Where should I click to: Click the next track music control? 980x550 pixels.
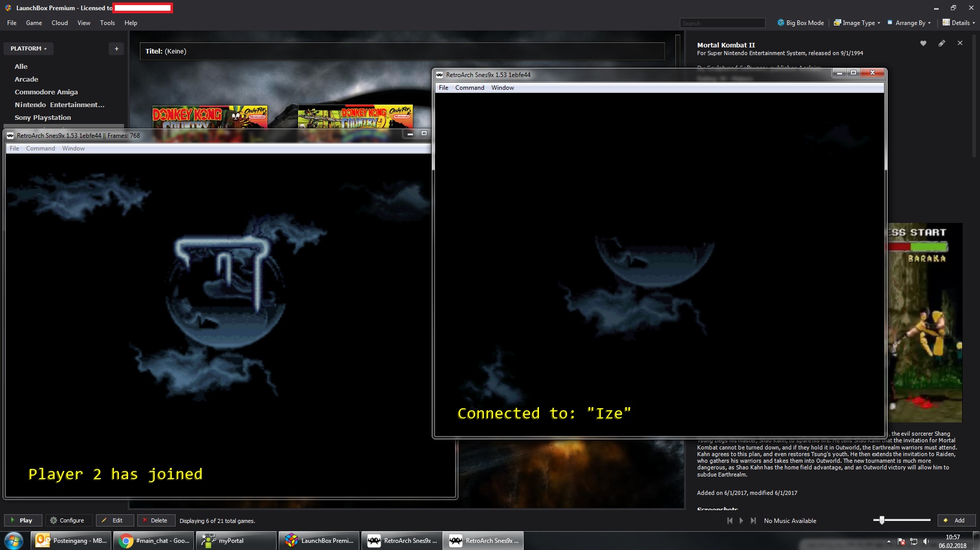click(753, 520)
